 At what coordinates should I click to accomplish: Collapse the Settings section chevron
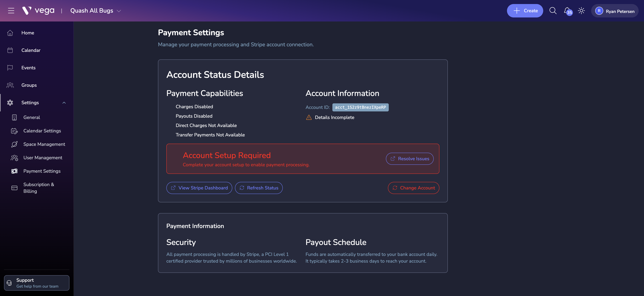(64, 103)
